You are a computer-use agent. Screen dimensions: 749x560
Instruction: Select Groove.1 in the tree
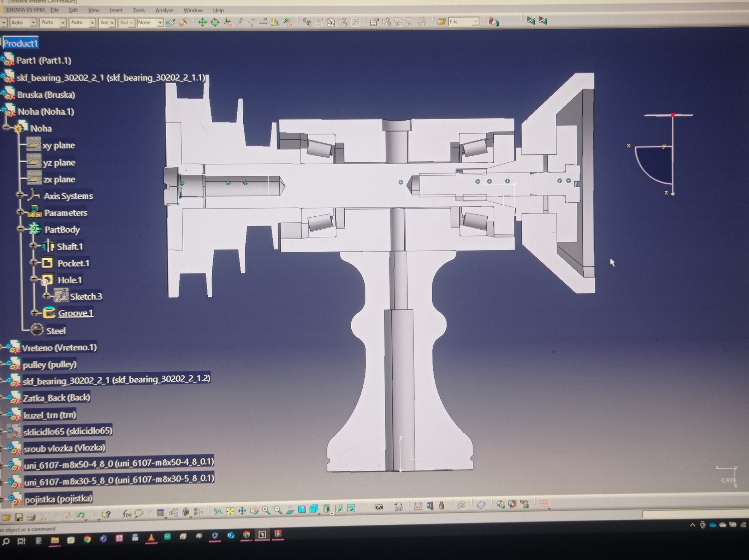[75, 313]
